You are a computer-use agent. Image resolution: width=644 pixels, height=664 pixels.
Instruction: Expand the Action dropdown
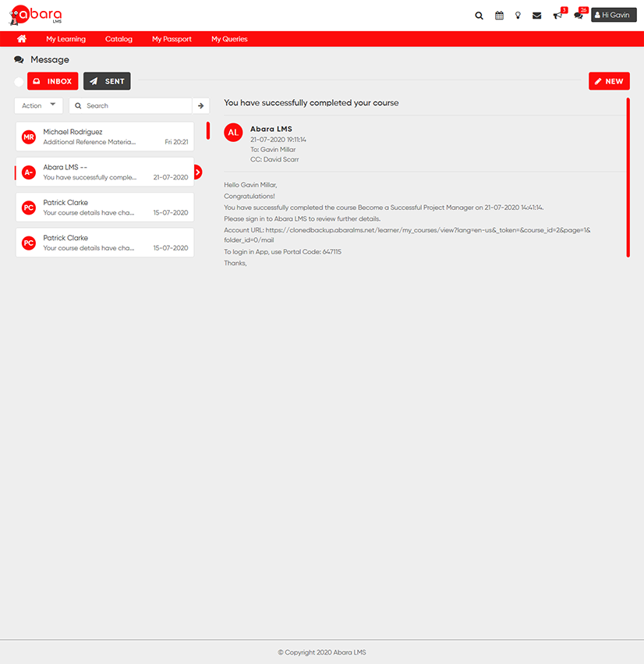click(x=38, y=105)
